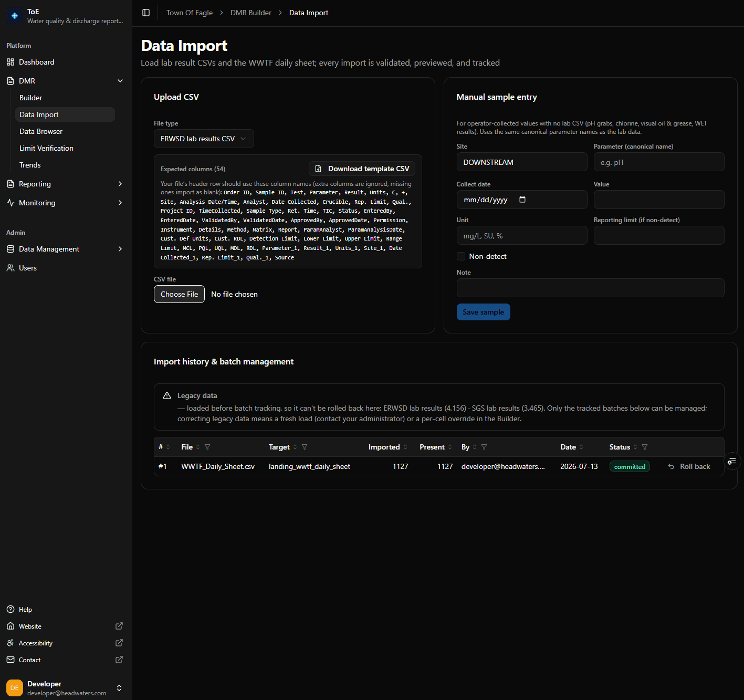Expand the Monitoring menu section
The height and width of the screenshot is (700, 744).
point(120,203)
